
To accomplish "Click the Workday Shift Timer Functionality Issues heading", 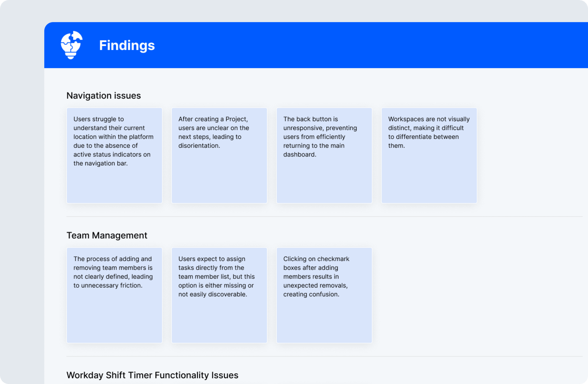I will tap(153, 375).
